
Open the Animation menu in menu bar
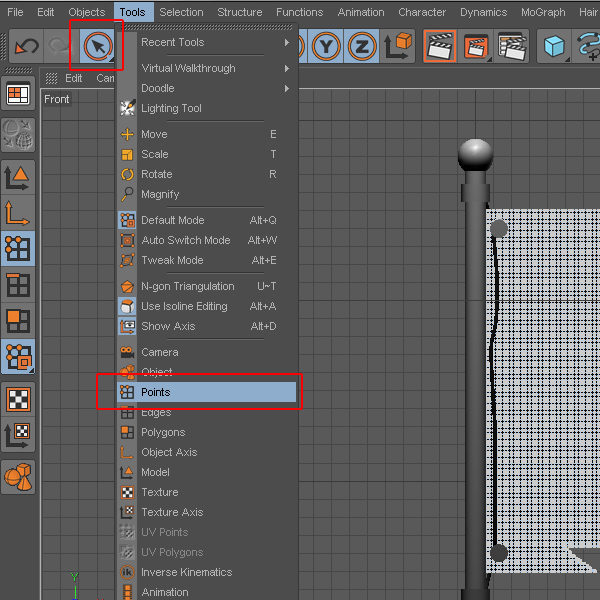361,12
